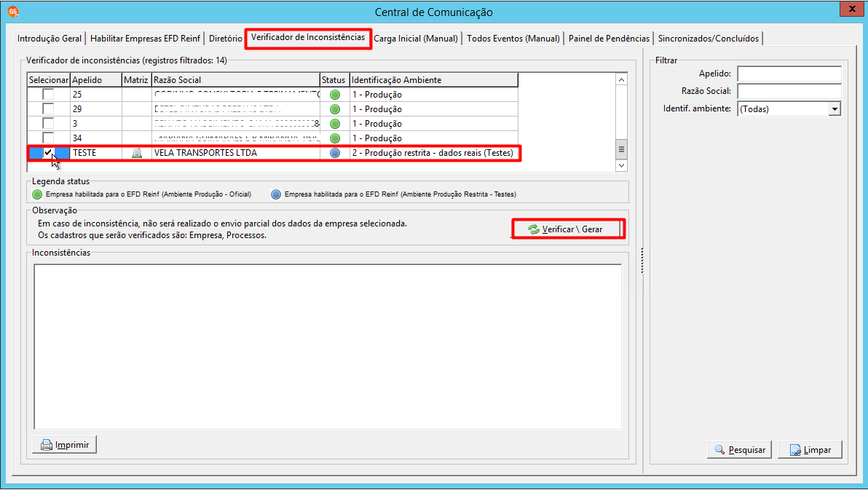This screenshot has height=490, width=868.
Task: Click the Apelido column header
Action: [96, 80]
